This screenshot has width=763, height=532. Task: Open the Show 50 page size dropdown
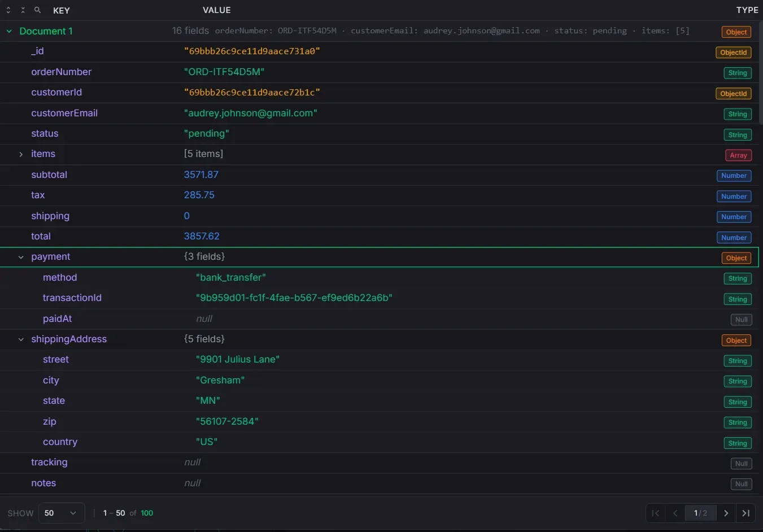61,513
